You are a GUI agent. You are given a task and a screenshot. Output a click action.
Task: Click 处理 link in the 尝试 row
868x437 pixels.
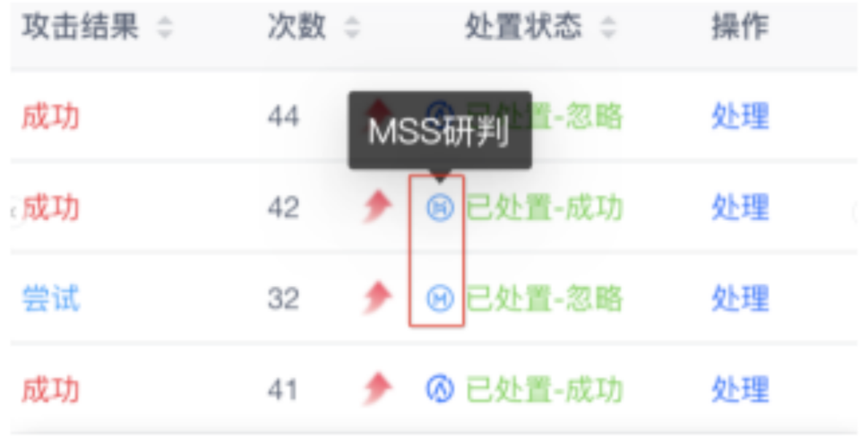740,298
